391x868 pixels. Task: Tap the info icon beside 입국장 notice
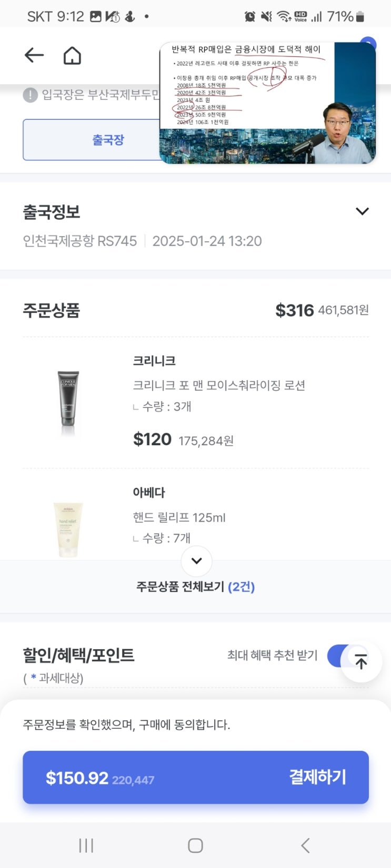30,95
